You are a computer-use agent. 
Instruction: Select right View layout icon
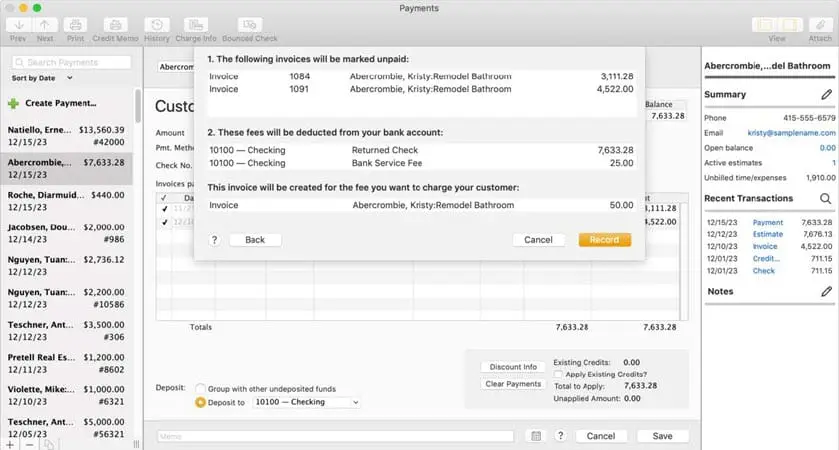pyautogui.click(x=790, y=25)
